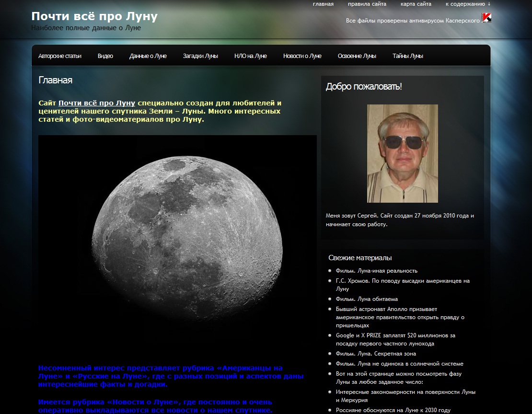This screenshot has height=414, width=532.
Task: Open the 'НЛО на Луне' menu
Action: tap(251, 56)
